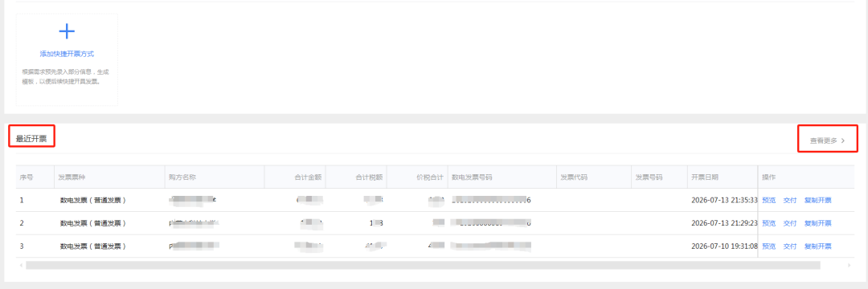Open 查看更多 to view more invoices

pyautogui.click(x=824, y=140)
